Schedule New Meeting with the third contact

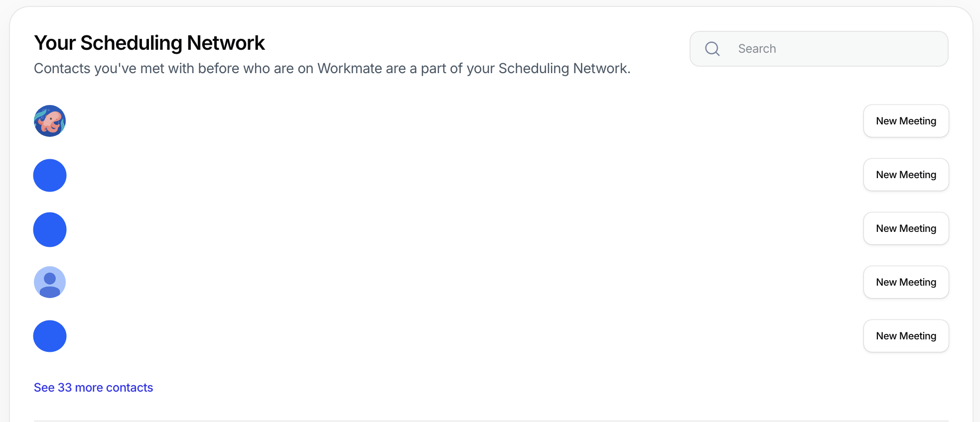[x=906, y=228]
